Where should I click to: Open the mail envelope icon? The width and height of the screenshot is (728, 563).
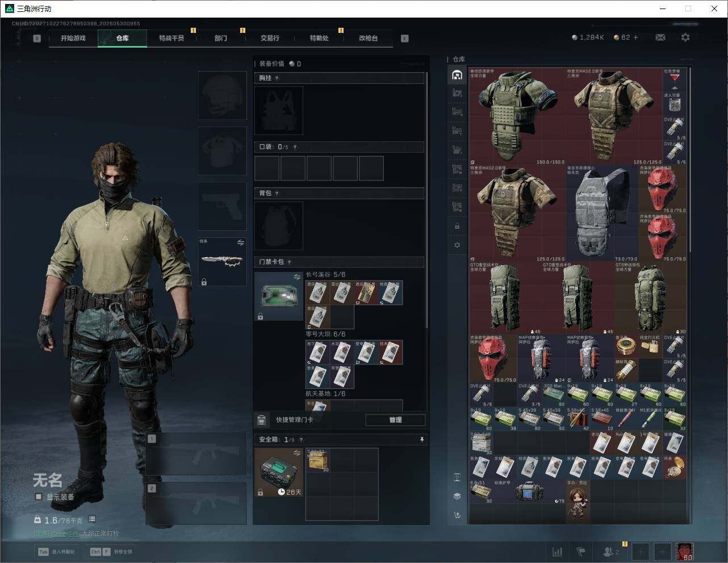pos(660,37)
